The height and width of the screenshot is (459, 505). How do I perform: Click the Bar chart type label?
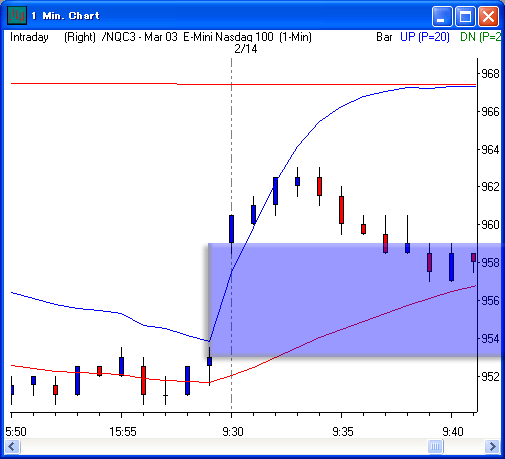click(384, 37)
